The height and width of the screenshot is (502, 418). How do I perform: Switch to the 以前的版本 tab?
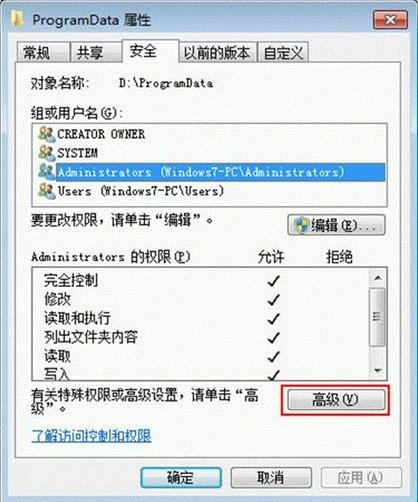click(218, 53)
